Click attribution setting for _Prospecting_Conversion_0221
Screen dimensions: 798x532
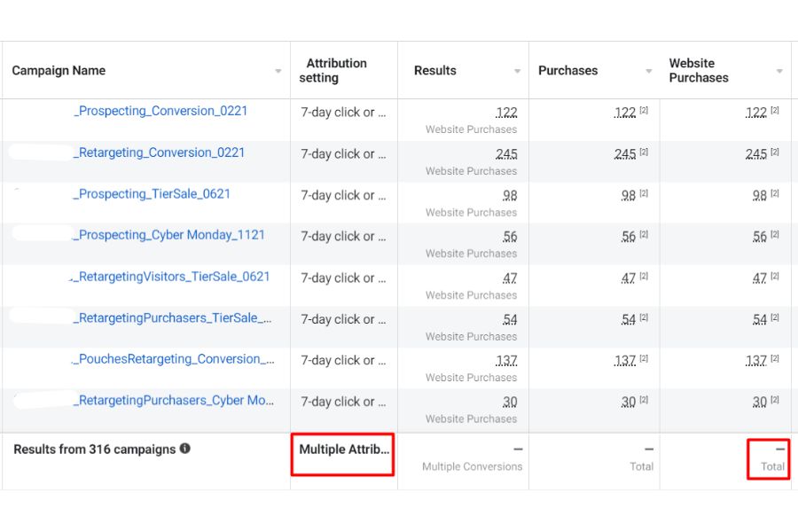[343, 113]
